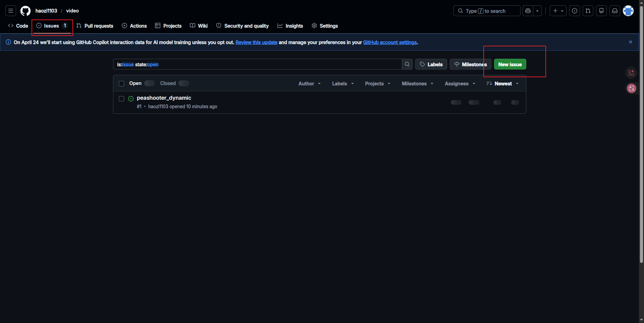Show Open issues filter
Viewport: 644px width, 323px height.
click(142, 83)
